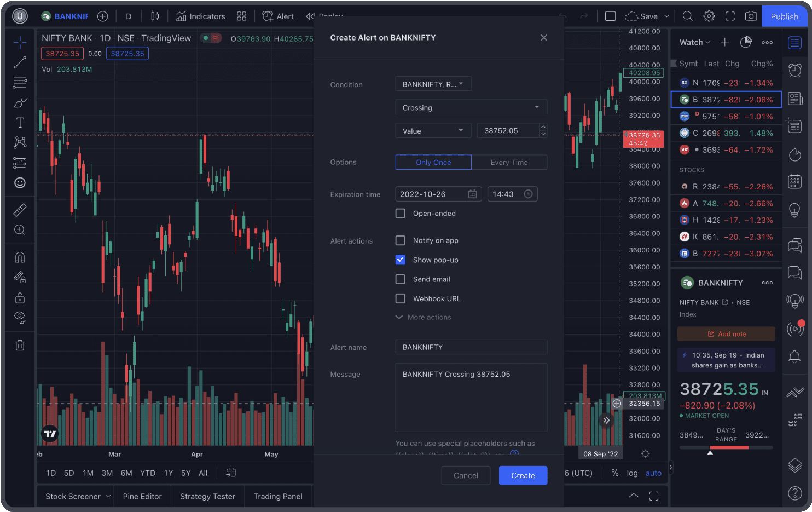Open the Fibonacci retracement tools
This screenshot has height=512, width=812.
coord(20,83)
